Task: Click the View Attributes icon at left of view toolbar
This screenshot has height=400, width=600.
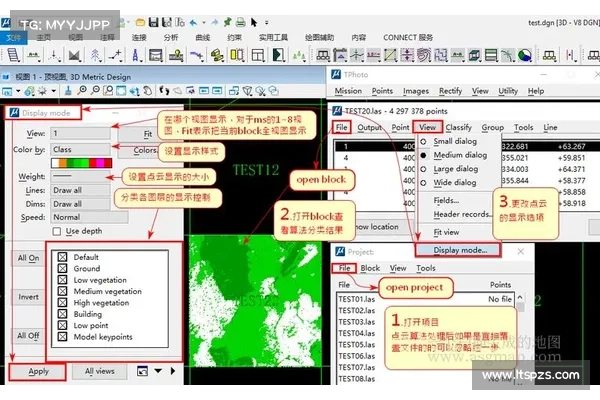Action: pyautogui.click(x=7, y=91)
